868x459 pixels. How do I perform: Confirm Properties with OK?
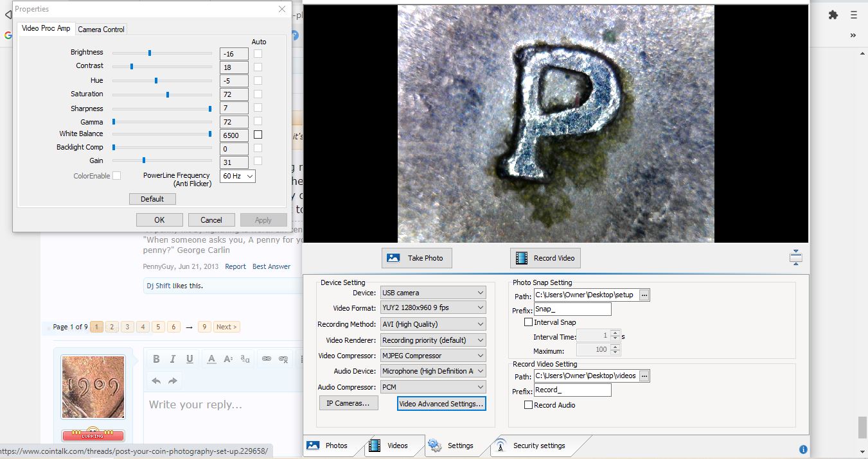pyautogui.click(x=159, y=220)
